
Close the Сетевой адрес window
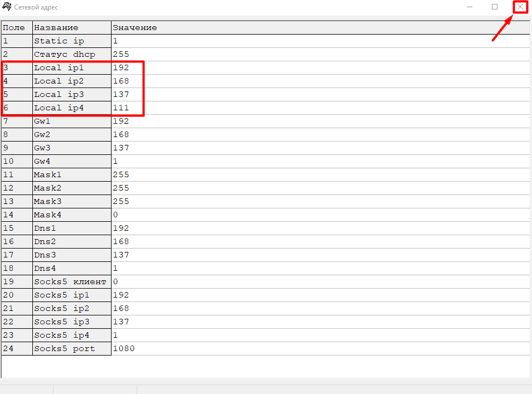(x=520, y=7)
